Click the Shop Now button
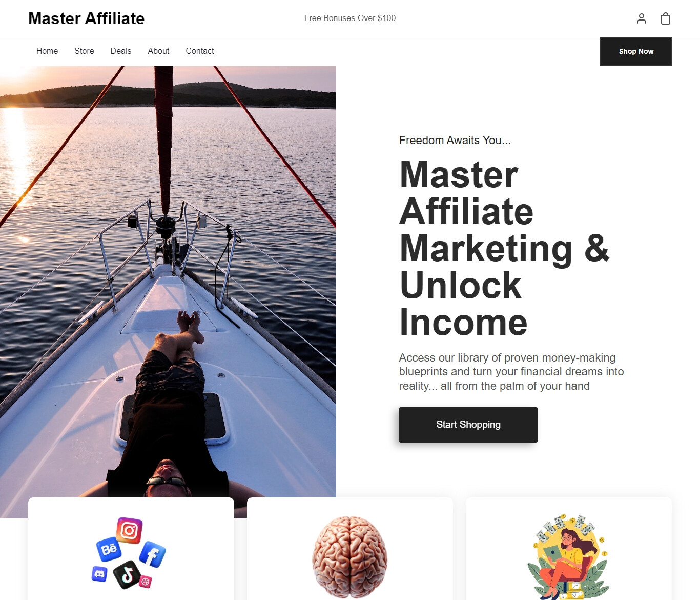This screenshot has width=700, height=600. tap(636, 51)
